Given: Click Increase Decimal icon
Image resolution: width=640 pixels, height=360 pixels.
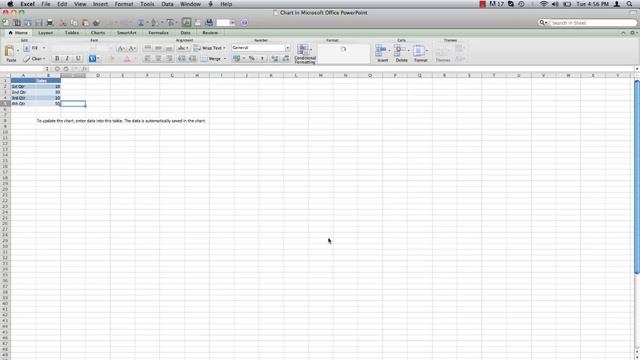Looking at the screenshot, I should [x=274, y=59].
